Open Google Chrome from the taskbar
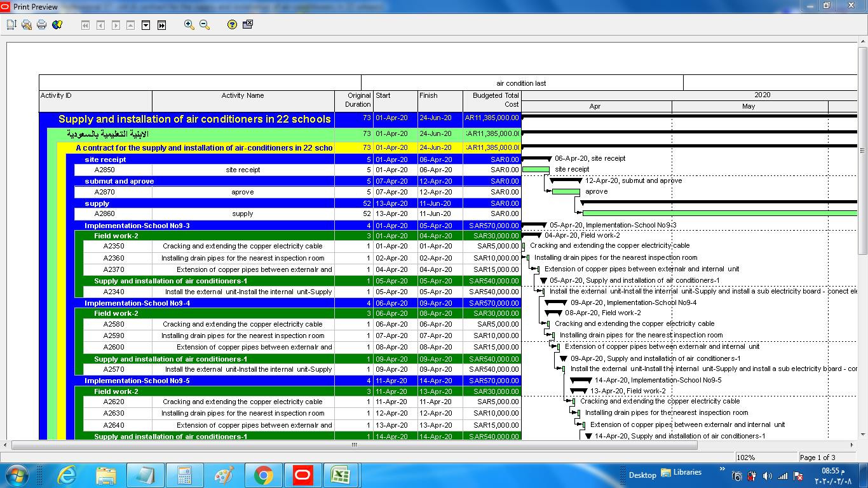This screenshot has width=868, height=488. pos(263,475)
